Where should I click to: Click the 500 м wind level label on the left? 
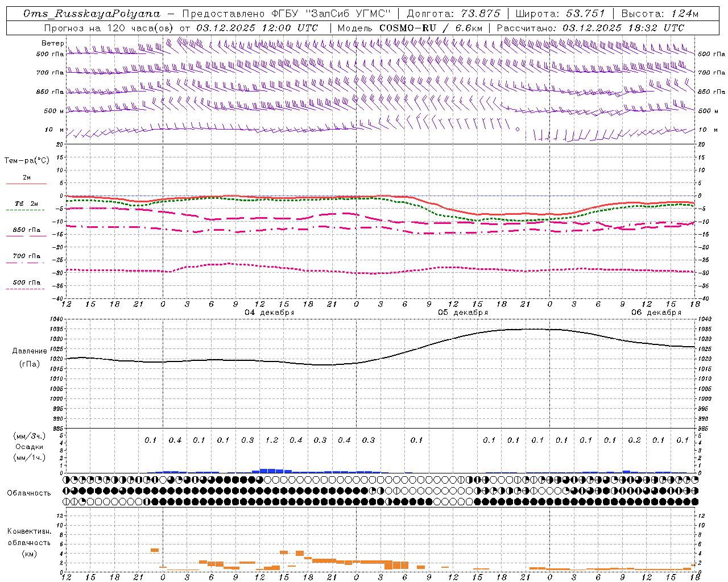(x=53, y=111)
